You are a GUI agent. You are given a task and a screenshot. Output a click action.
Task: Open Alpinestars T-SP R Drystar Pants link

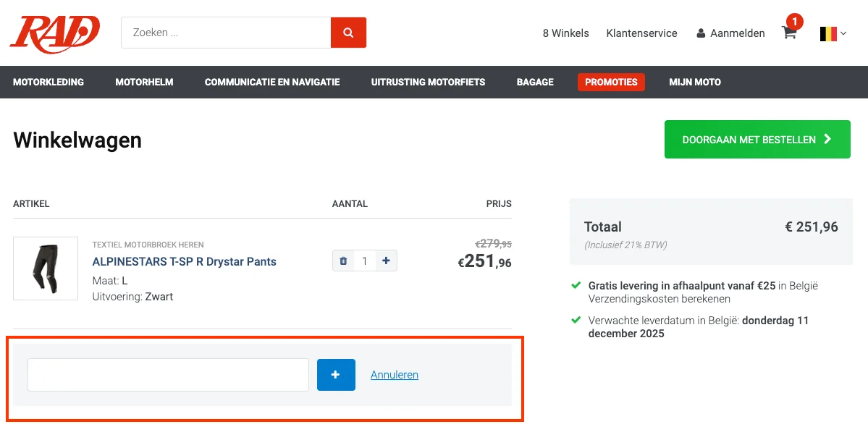pos(185,262)
